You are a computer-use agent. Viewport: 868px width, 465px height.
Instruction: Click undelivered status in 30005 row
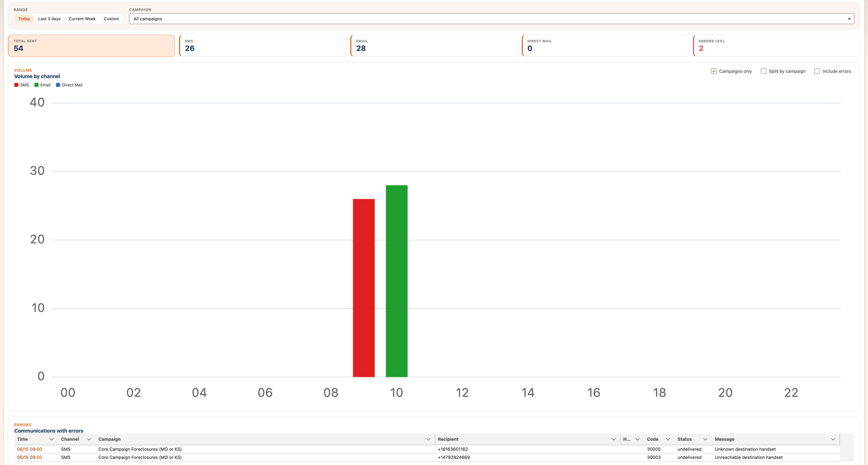click(x=689, y=449)
